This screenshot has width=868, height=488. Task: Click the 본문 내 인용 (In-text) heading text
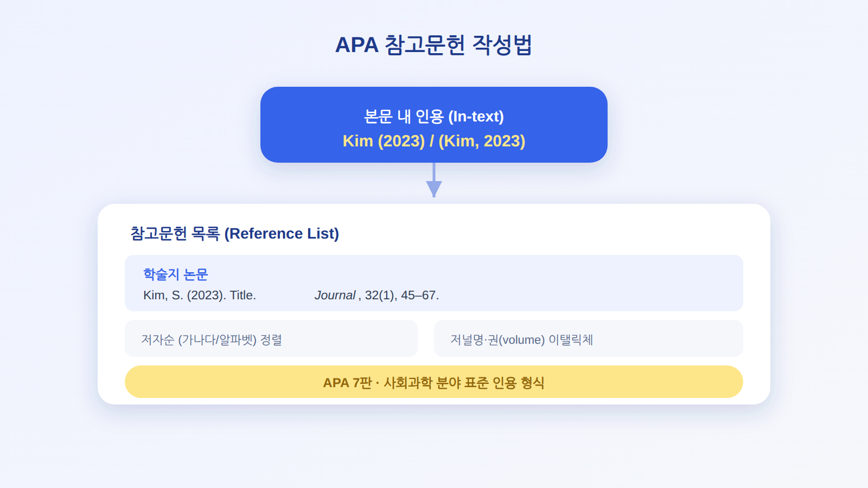tap(434, 117)
